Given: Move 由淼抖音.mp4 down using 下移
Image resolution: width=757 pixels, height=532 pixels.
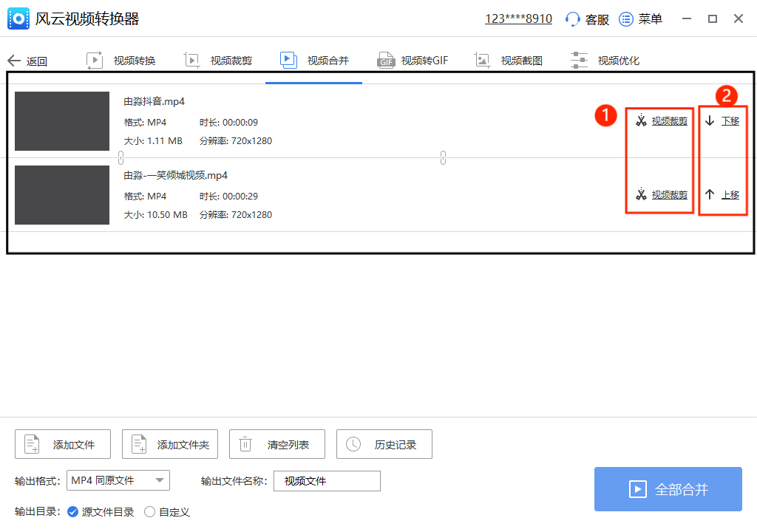Looking at the screenshot, I should (723, 120).
